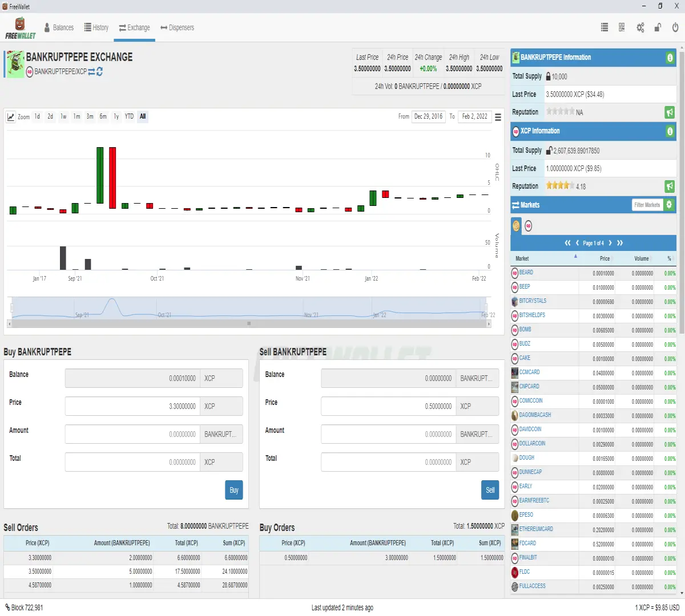Click the EPESO market icon

click(x=515, y=515)
